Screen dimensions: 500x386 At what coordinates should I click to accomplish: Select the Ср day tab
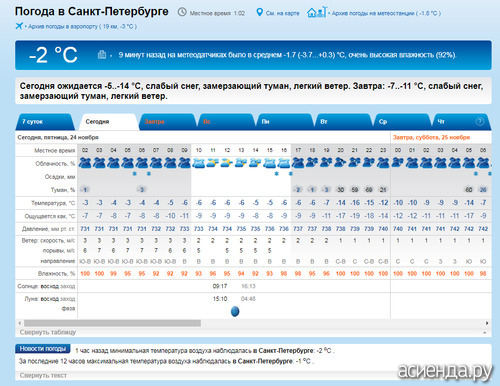click(402, 122)
